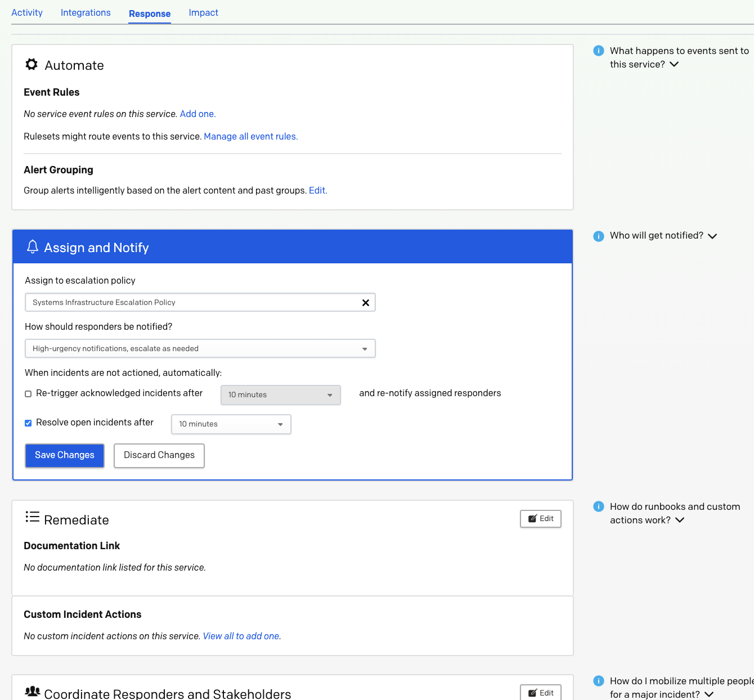The height and width of the screenshot is (700, 754).
Task: Click Edit button in Coordinate Responders section
Action: point(541,692)
